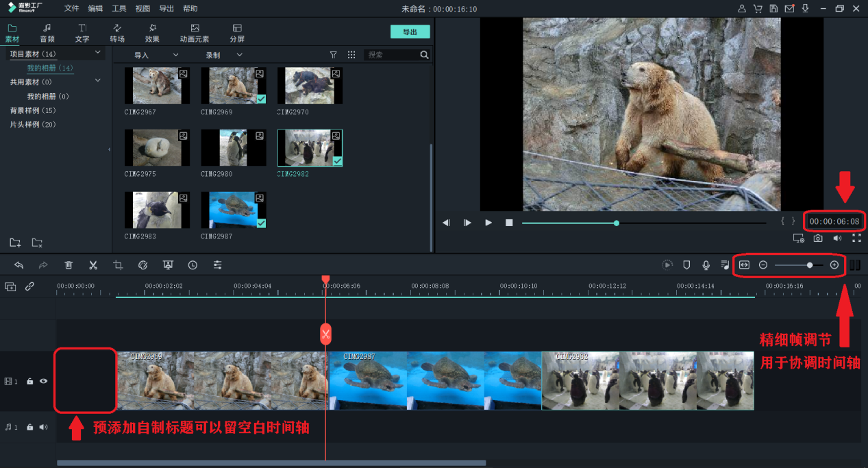This screenshot has width=868, height=468.
Task: Toggle the lock on video track 1
Action: 30,381
